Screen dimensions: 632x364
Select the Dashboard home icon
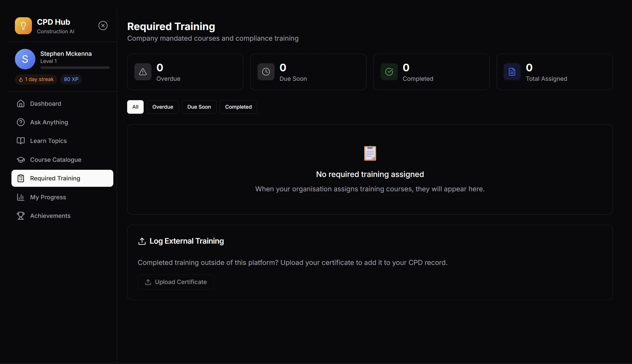(20, 103)
